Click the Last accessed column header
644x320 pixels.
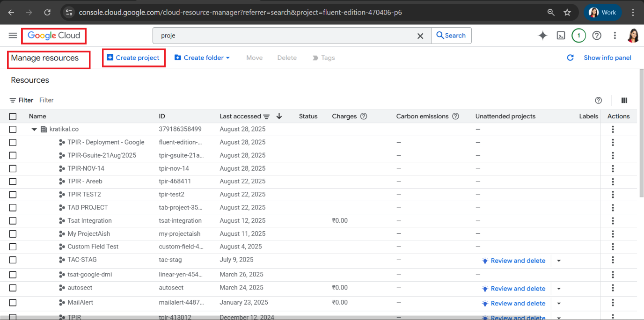[x=240, y=116]
